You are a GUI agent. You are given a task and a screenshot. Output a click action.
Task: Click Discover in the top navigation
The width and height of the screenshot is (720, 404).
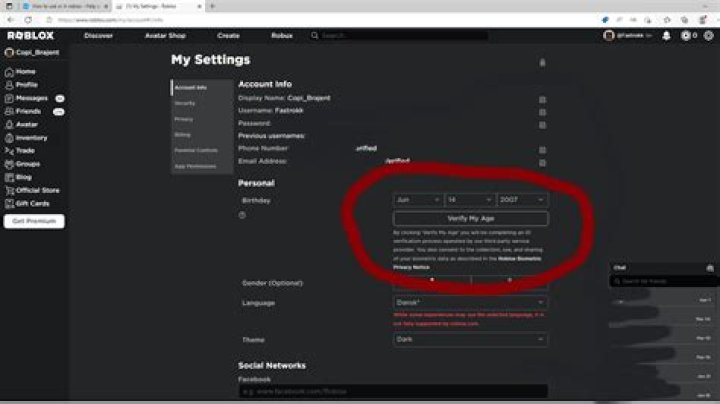(x=98, y=35)
